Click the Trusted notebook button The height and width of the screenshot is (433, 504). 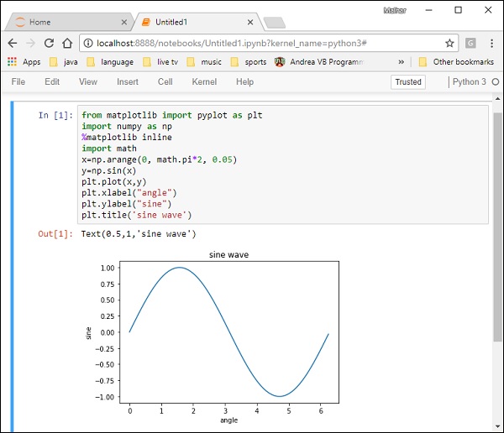[408, 81]
